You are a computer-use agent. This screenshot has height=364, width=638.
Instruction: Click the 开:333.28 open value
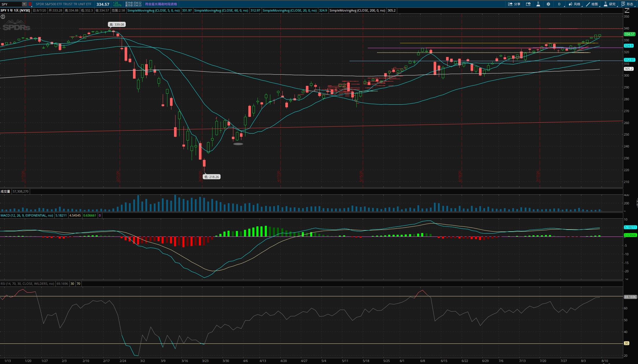(56, 10)
